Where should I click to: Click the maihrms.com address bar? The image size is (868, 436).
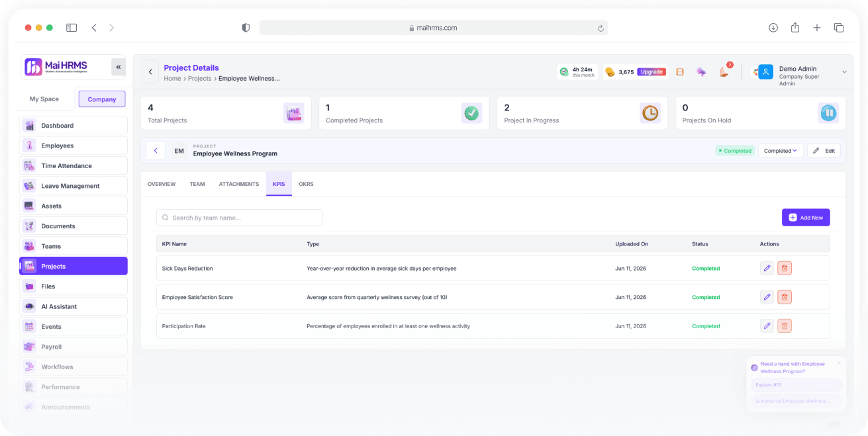click(x=434, y=28)
